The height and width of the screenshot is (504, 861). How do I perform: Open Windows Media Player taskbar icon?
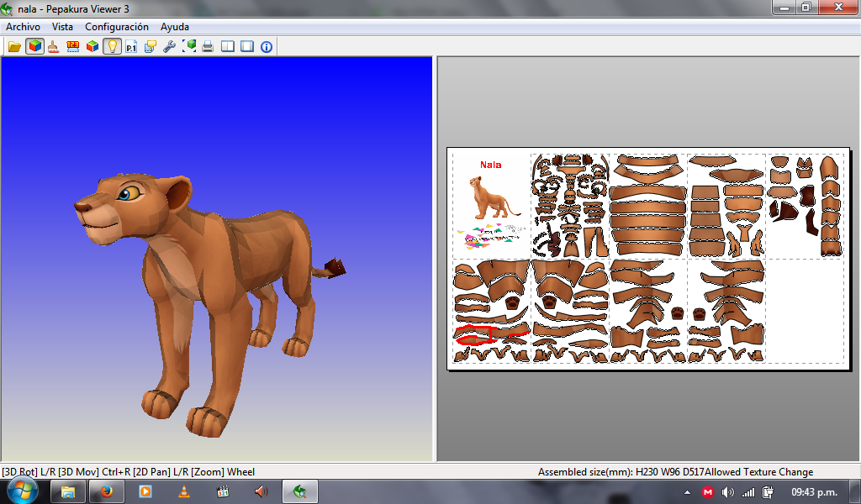pyautogui.click(x=145, y=491)
